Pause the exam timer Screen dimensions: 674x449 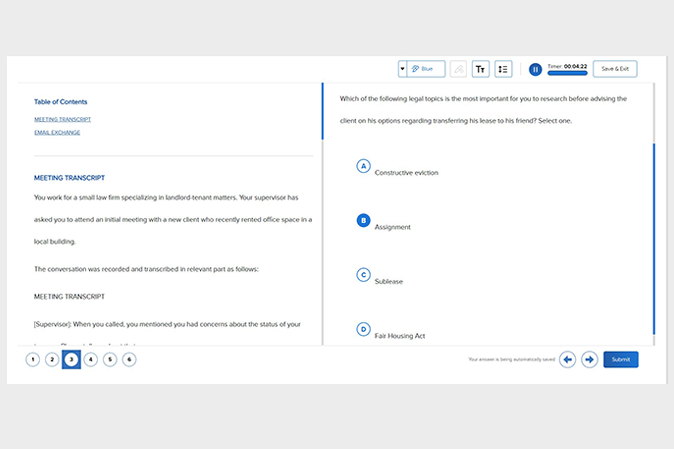coord(535,69)
